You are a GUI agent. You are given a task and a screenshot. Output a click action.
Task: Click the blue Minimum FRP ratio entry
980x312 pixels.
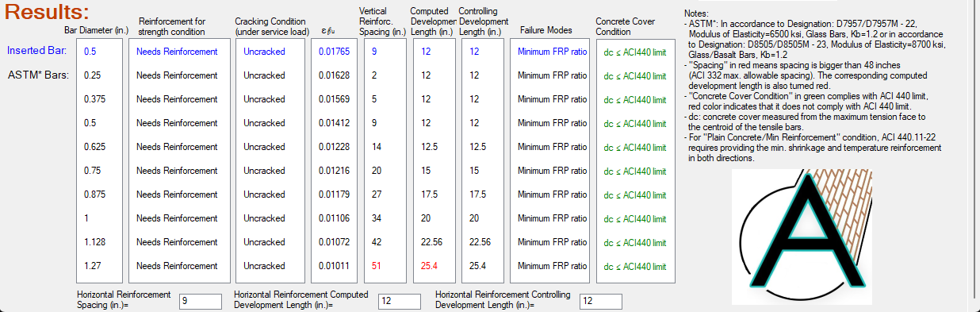[552, 52]
